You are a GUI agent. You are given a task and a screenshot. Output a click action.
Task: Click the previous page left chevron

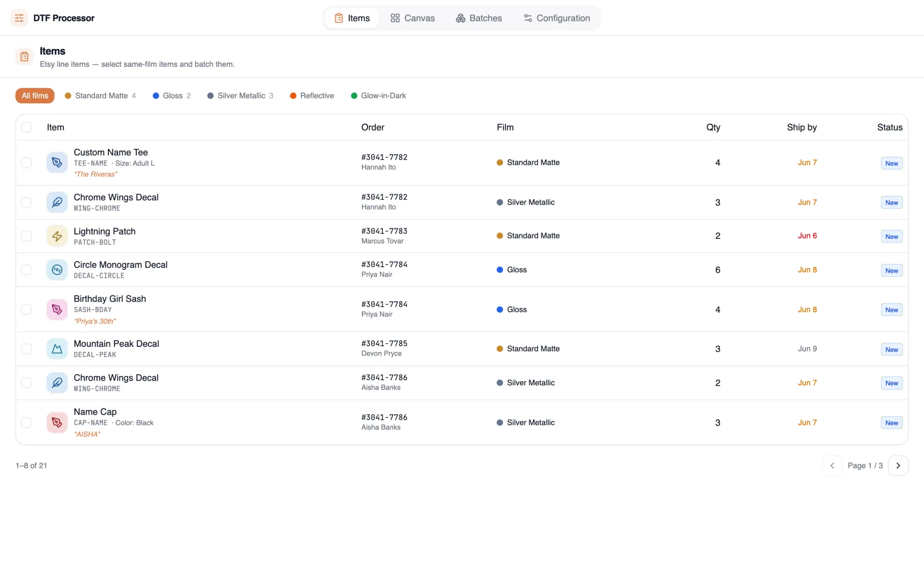(832, 465)
